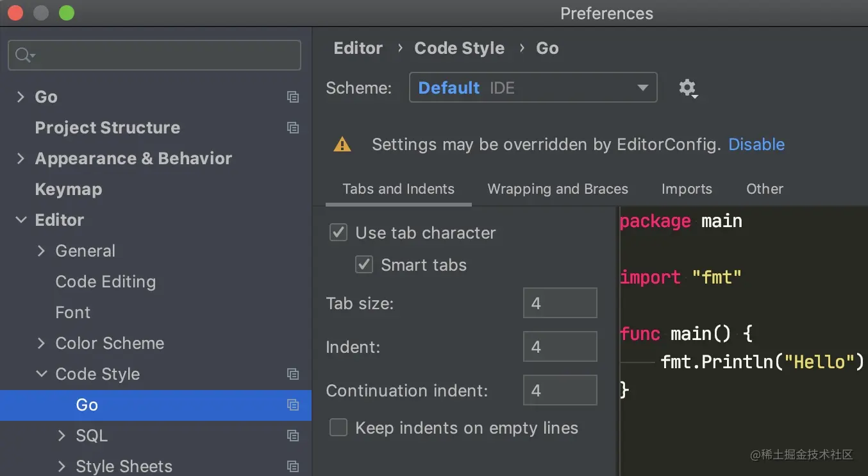Click the Disable EditorConfig link
The image size is (868, 476).
756,144
